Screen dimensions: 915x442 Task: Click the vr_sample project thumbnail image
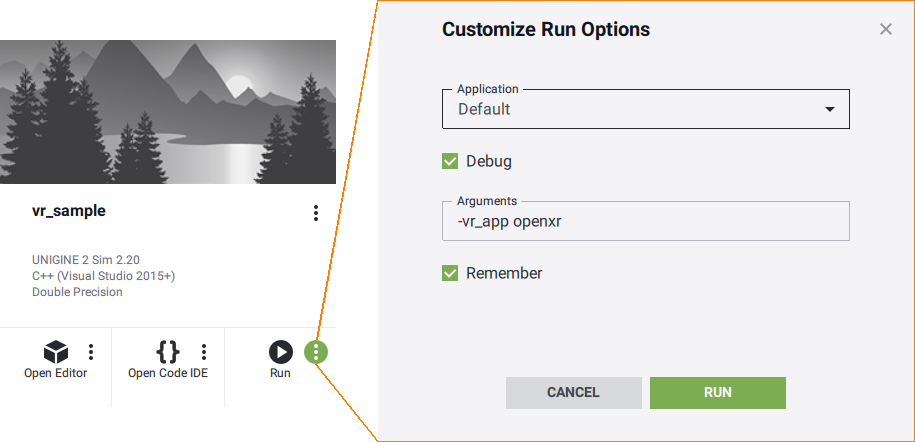coord(168,112)
